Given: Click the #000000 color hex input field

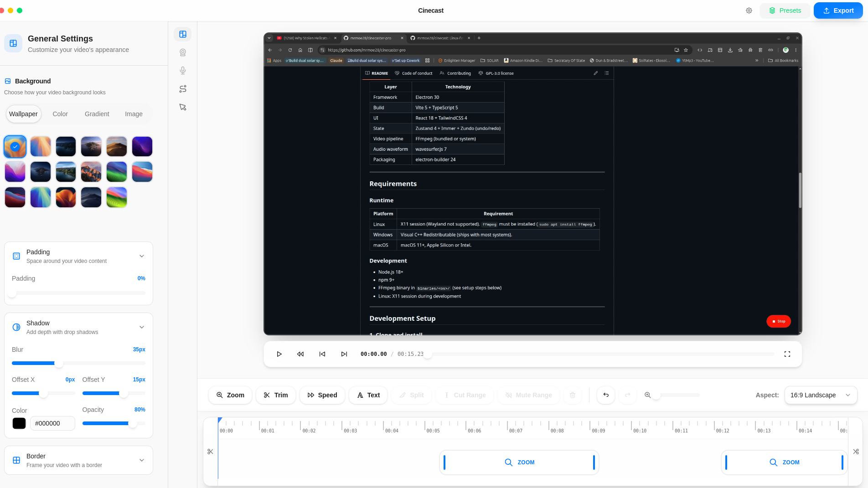Looking at the screenshot, I should click(52, 423).
